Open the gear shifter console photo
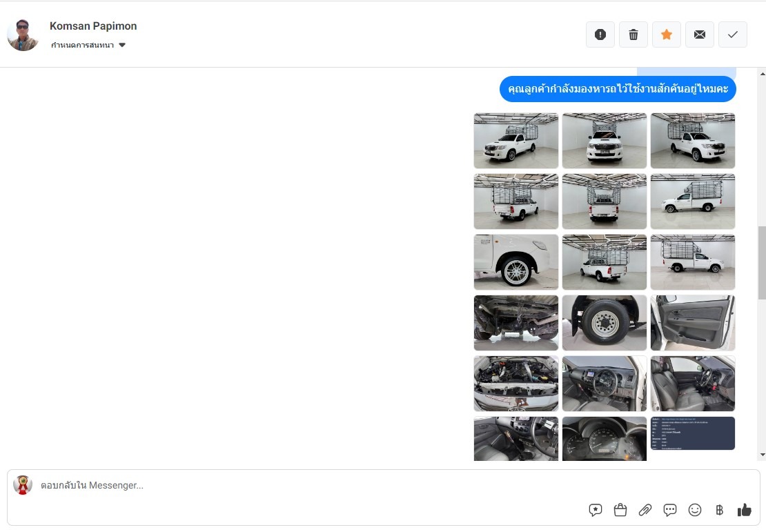766x532 pixels. (516, 439)
